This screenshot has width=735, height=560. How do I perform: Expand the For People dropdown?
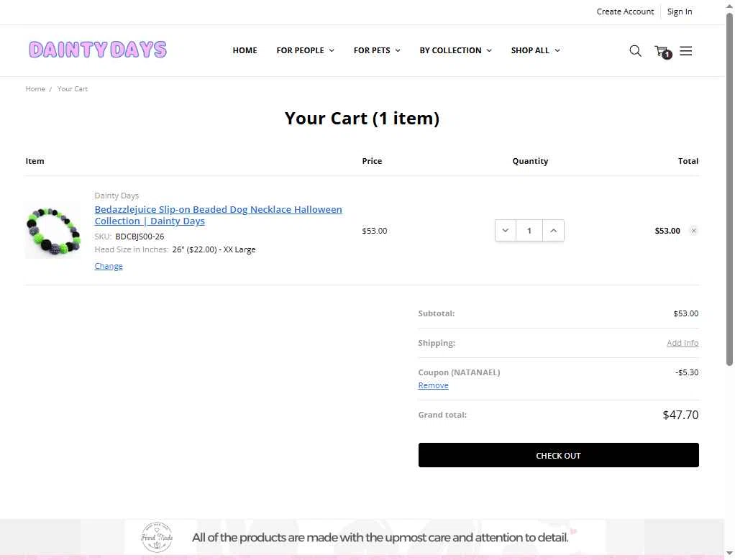pos(305,50)
